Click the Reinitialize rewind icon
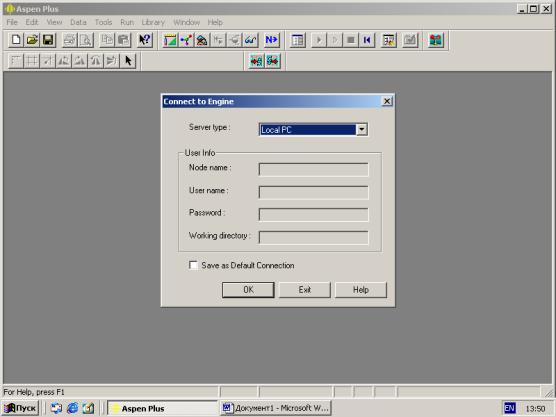This screenshot has width=556, height=417. tap(367, 40)
